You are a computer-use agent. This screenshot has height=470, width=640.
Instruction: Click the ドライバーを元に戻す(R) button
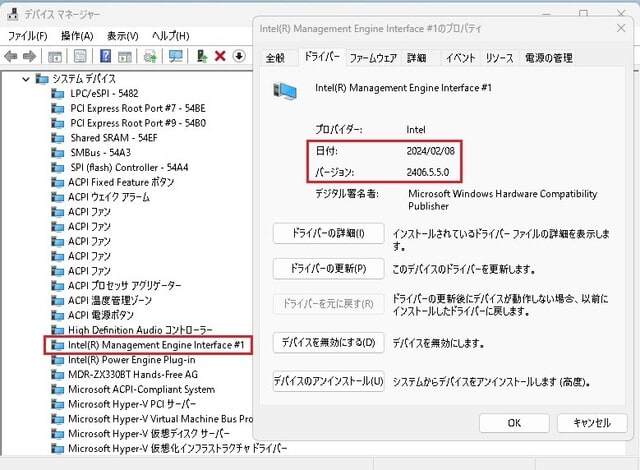328,304
